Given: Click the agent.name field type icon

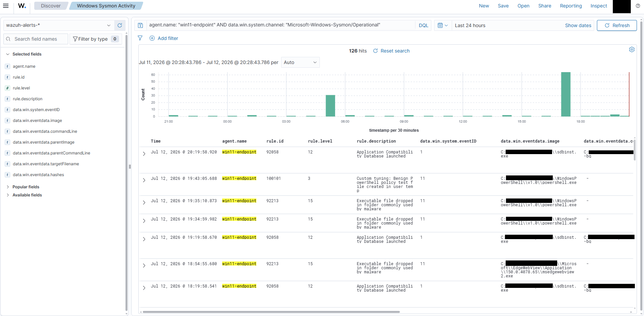Looking at the screenshot, I should [x=7, y=66].
